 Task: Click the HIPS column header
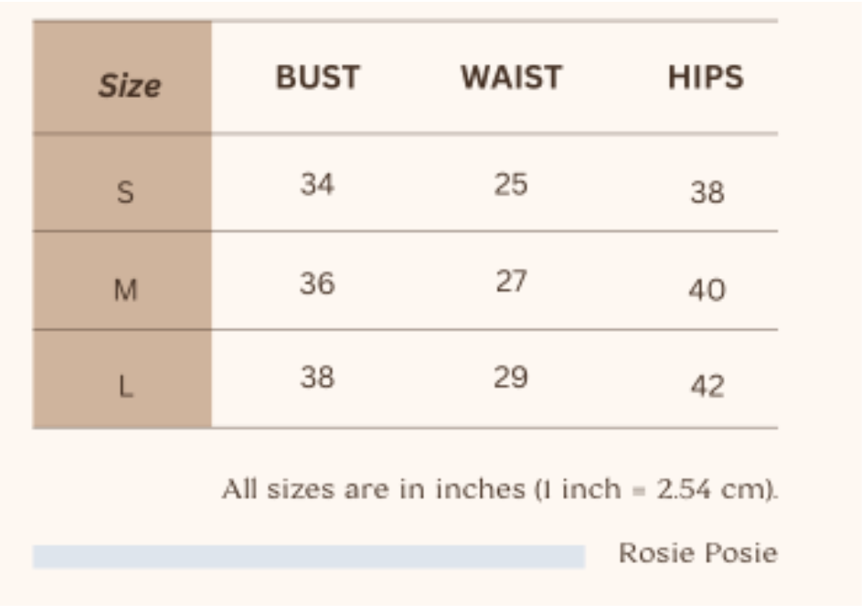(705, 77)
